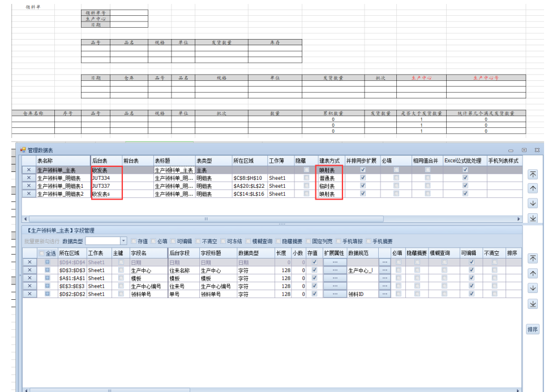This screenshot has width=552, height=392.
Task: Check the 手机填报 batch option
Action: [x=338, y=242]
